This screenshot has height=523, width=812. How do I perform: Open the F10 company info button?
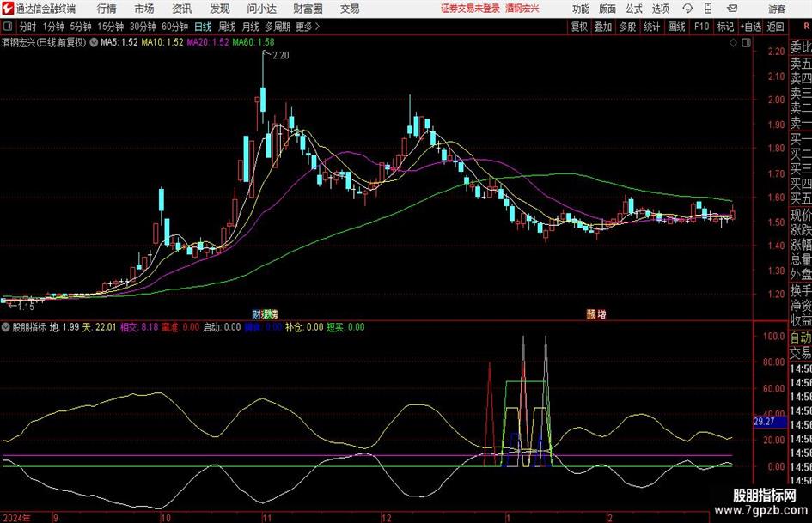[x=702, y=27]
